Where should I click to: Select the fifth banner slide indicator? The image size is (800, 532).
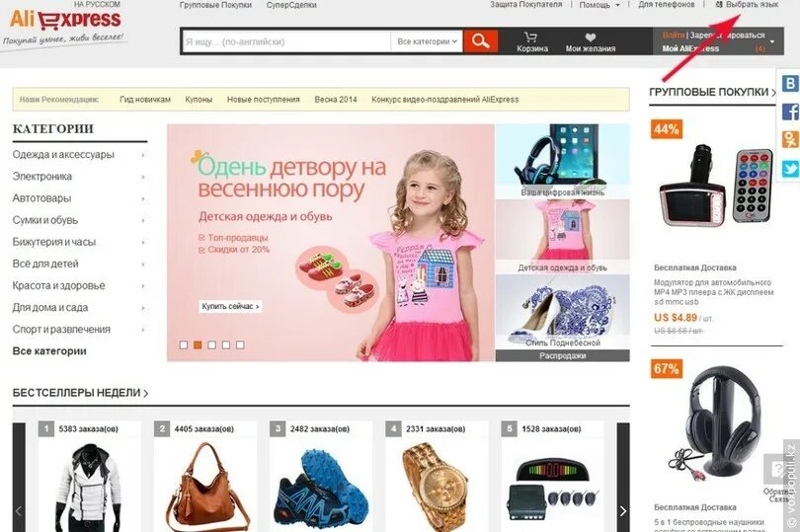click(x=240, y=344)
